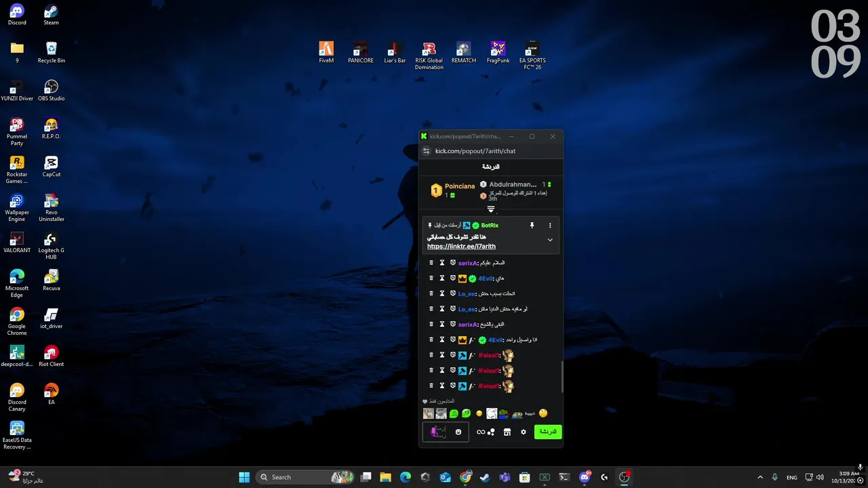Open the Kick shop storefront icon

click(507, 432)
